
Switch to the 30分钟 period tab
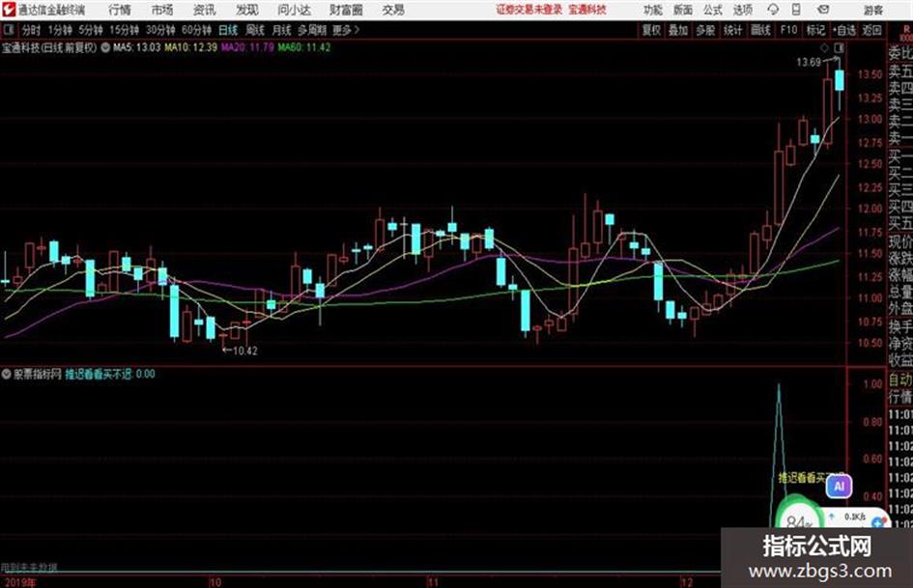160,30
